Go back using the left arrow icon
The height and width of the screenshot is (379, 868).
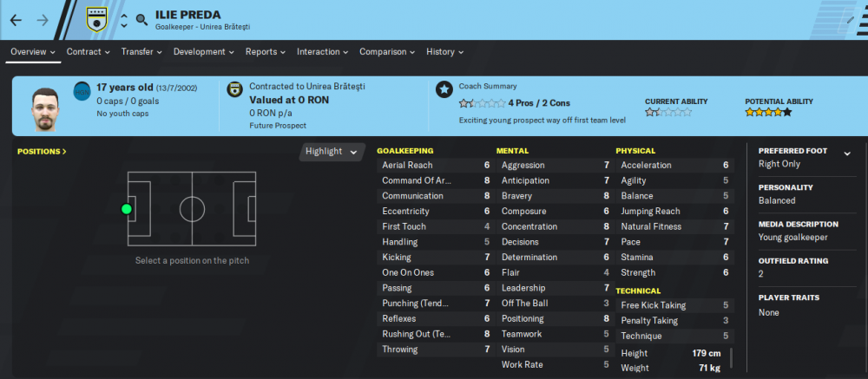[16, 21]
